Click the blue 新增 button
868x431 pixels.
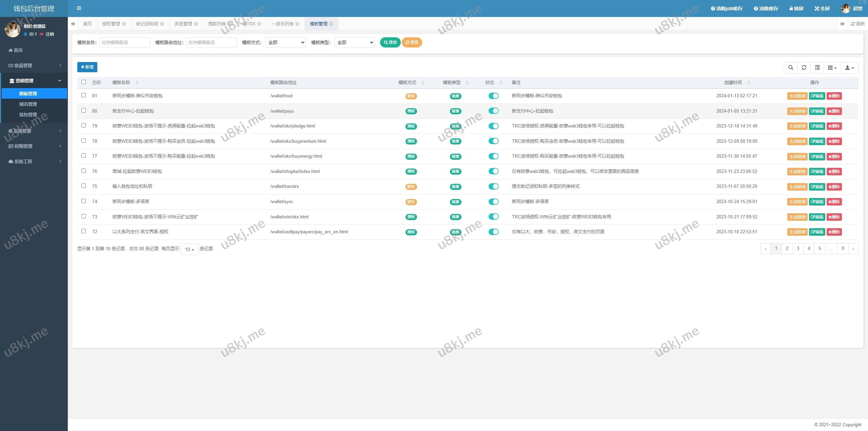coord(87,67)
